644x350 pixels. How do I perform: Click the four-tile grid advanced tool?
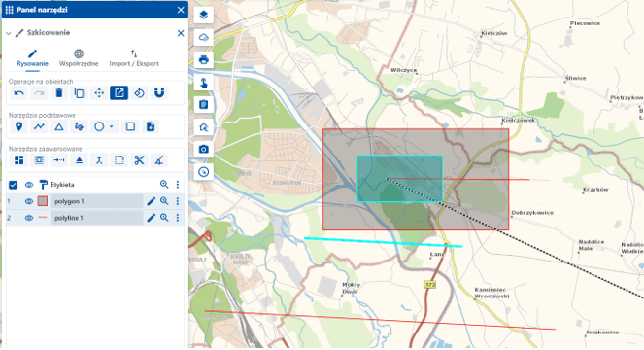coord(18,160)
